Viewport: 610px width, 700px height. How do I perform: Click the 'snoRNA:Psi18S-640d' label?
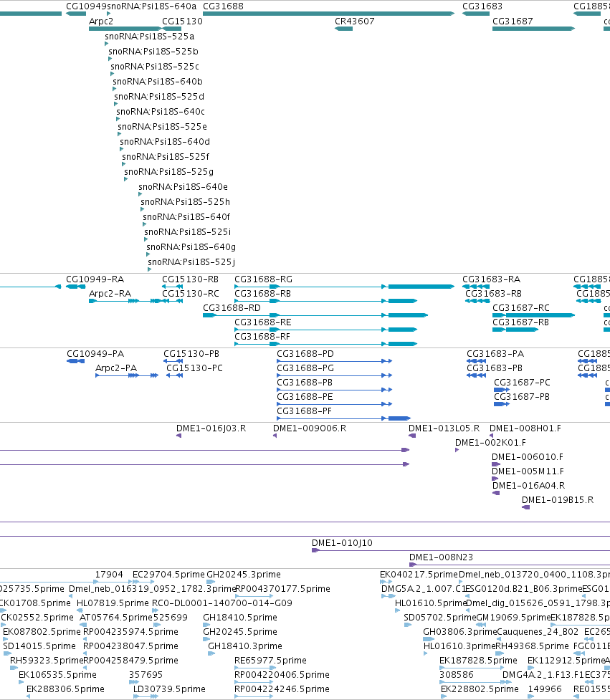(x=165, y=142)
